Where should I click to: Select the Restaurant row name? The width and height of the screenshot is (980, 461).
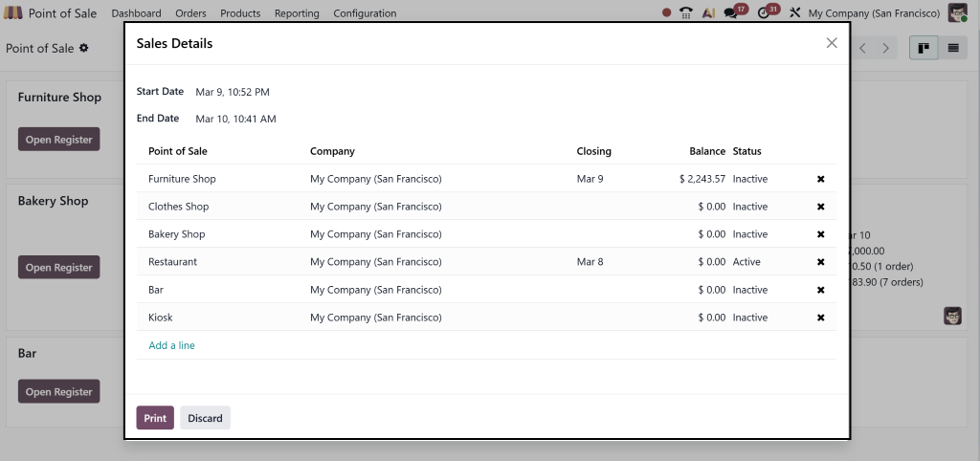pyautogui.click(x=172, y=262)
